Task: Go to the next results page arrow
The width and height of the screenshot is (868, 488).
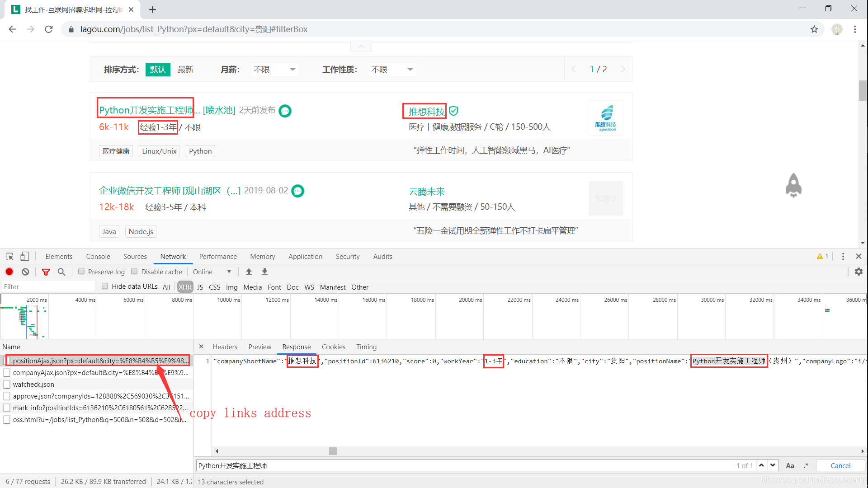Action: pyautogui.click(x=623, y=69)
